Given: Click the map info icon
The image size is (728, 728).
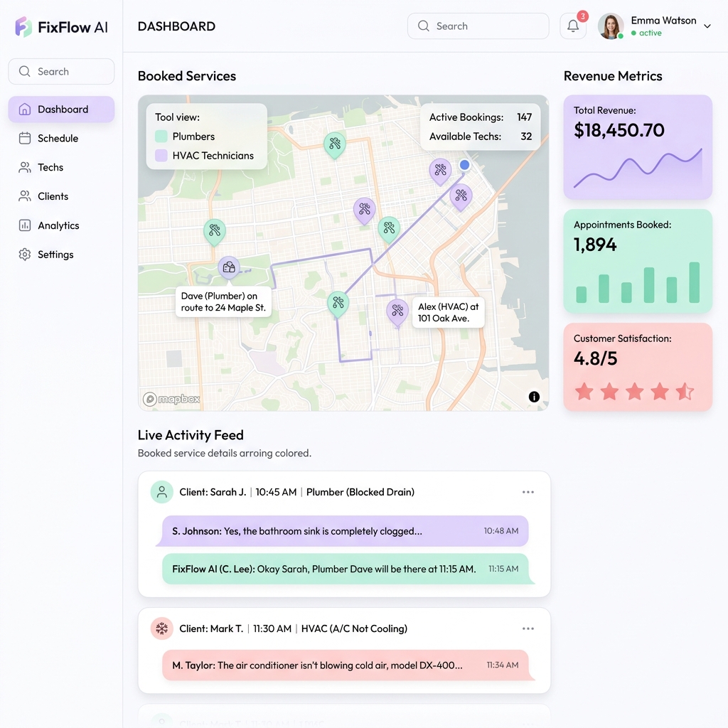Looking at the screenshot, I should click(534, 397).
